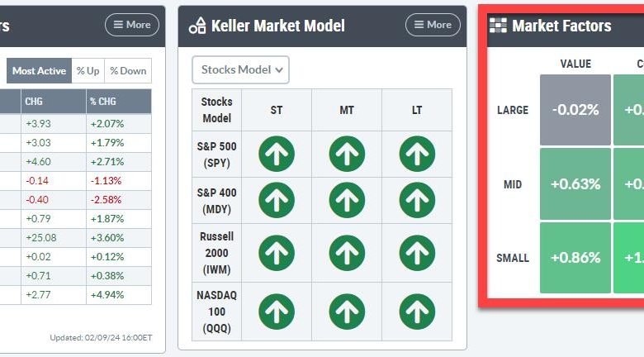Click NASDAQ 100 medium-term up arrow icon
The height and width of the screenshot is (357, 644).
point(347,312)
